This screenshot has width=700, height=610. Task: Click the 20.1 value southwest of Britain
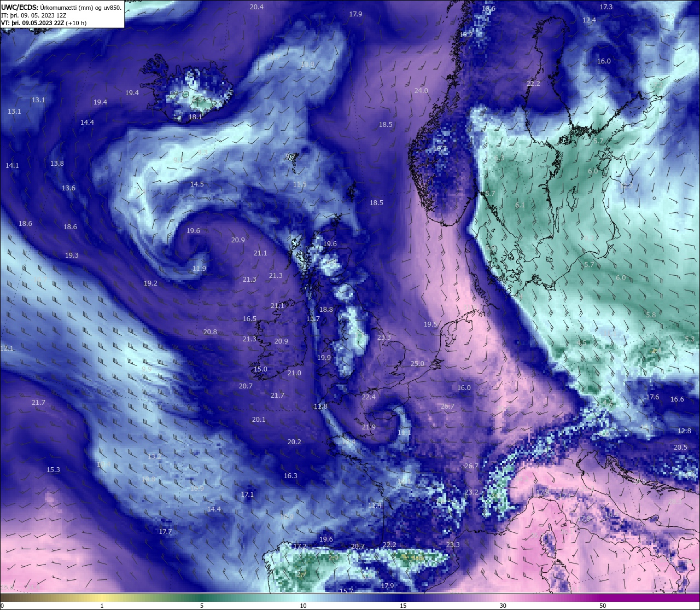click(259, 420)
